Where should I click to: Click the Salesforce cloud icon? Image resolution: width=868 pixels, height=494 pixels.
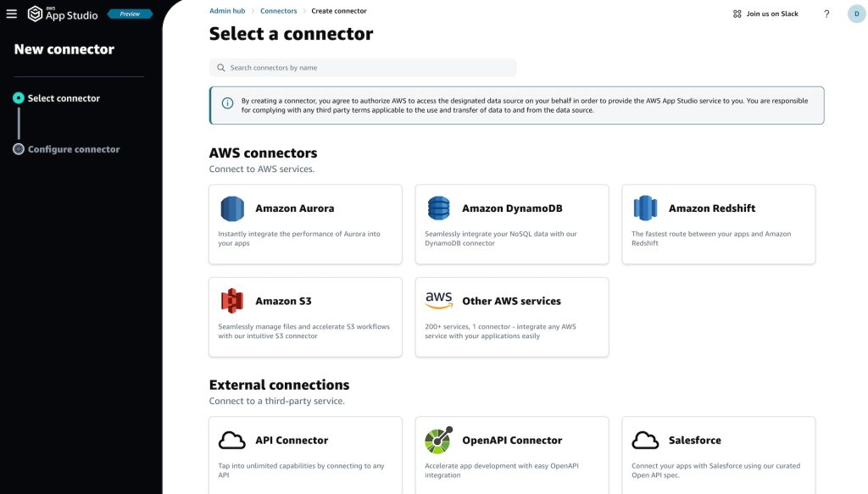pos(645,441)
